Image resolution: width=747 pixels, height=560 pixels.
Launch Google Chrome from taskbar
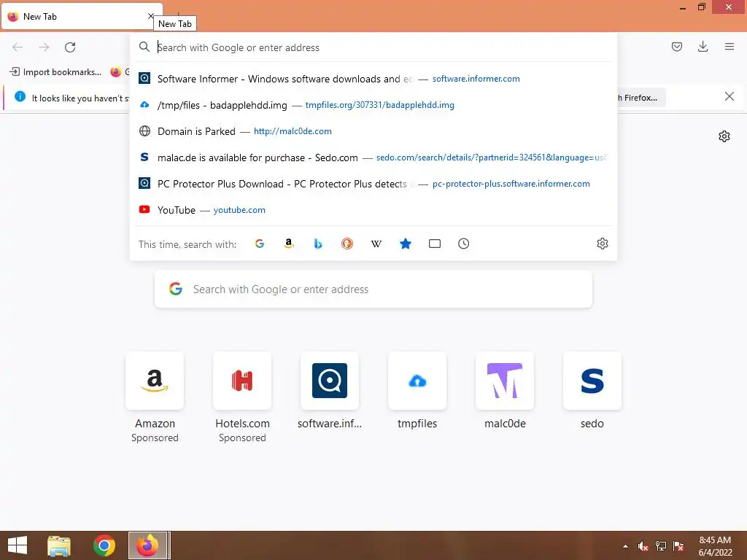(x=104, y=545)
